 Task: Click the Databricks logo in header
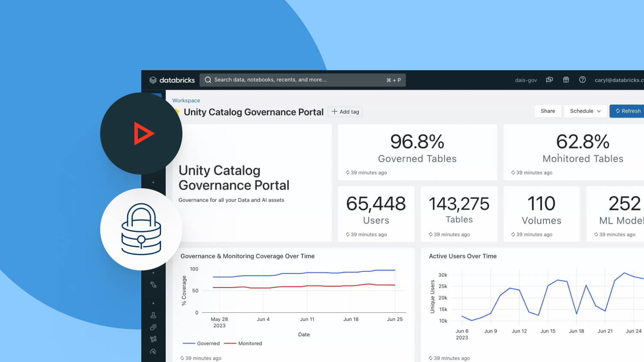pos(172,80)
